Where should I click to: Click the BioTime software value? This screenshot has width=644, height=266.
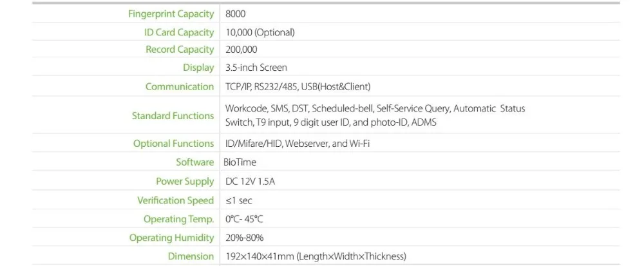(240, 162)
